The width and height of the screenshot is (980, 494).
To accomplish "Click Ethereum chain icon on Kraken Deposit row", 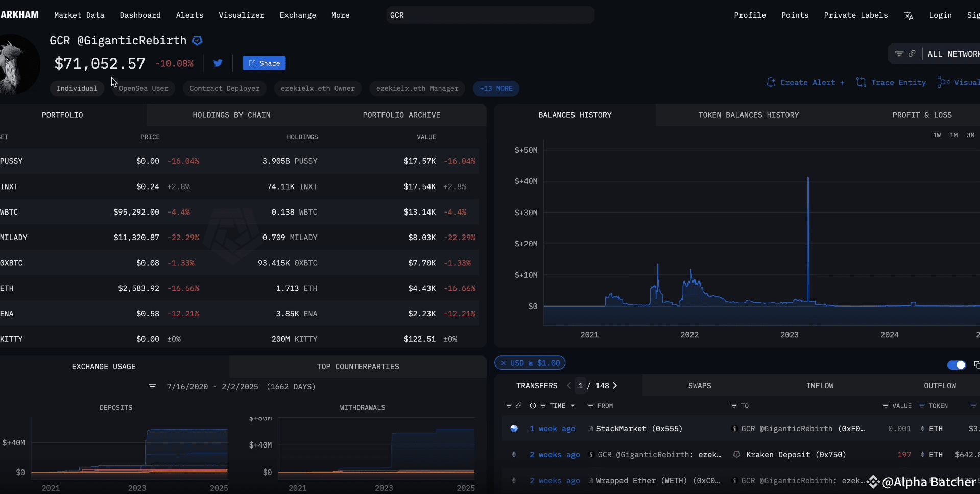I will pyautogui.click(x=514, y=455).
